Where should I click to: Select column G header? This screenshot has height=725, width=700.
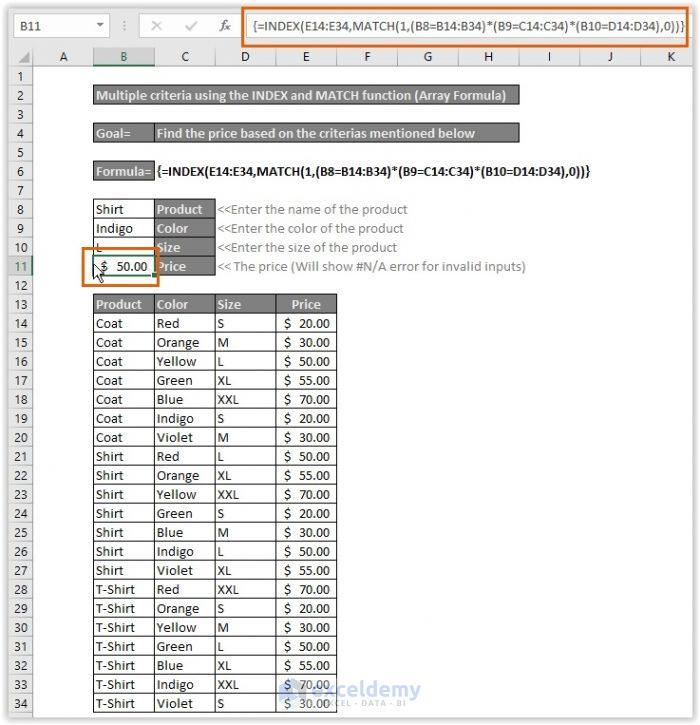click(x=428, y=57)
